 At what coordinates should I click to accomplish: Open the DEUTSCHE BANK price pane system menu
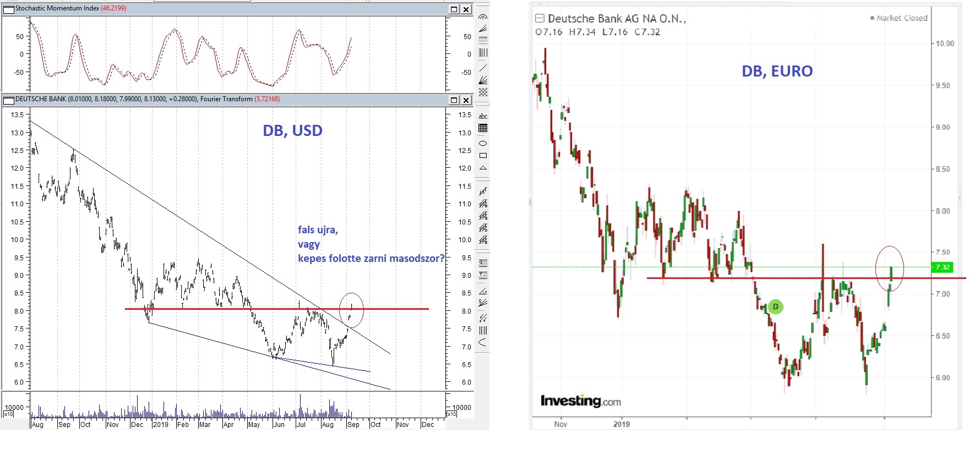point(8,100)
